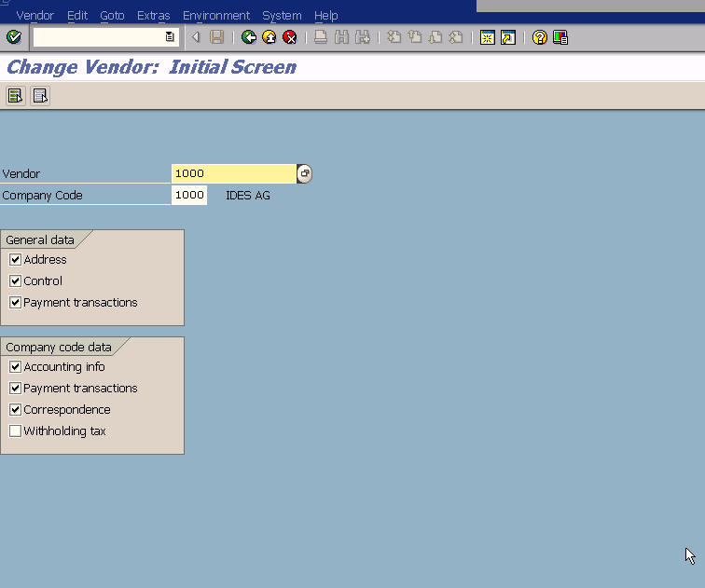
Task: Uncheck the General data Address checkbox
Action: tap(15, 259)
